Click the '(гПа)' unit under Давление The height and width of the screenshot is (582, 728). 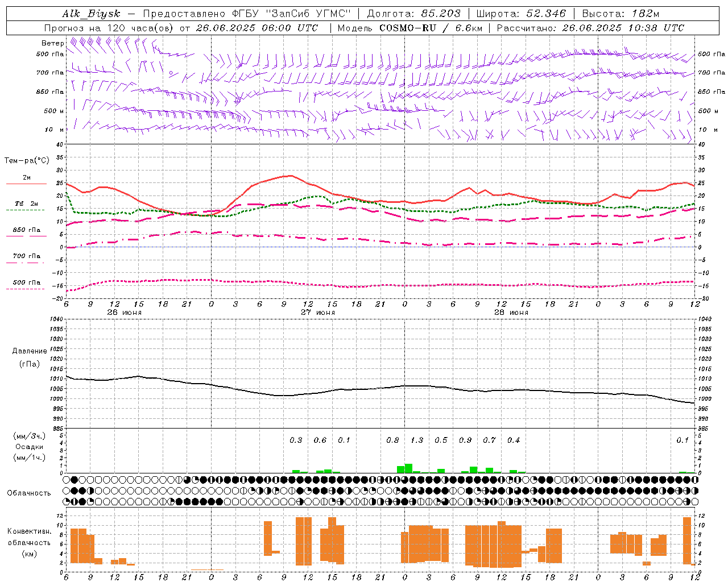(x=30, y=364)
